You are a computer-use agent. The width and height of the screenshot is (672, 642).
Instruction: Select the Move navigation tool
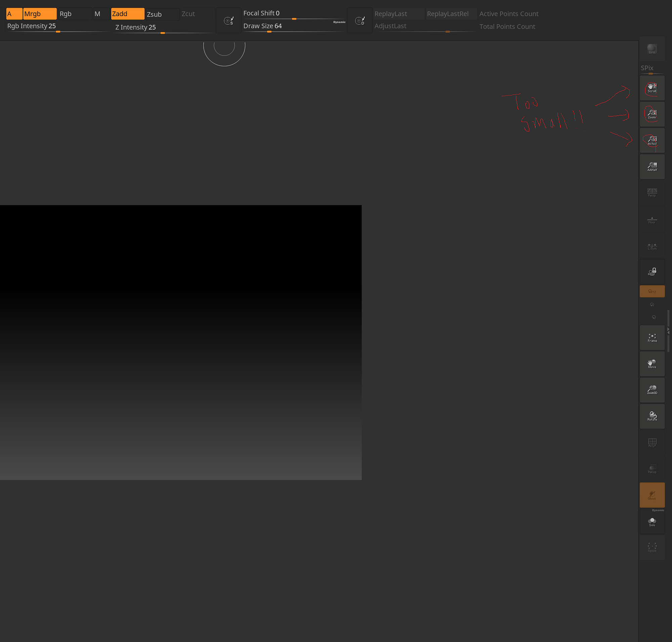pyautogui.click(x=652, y=364)
